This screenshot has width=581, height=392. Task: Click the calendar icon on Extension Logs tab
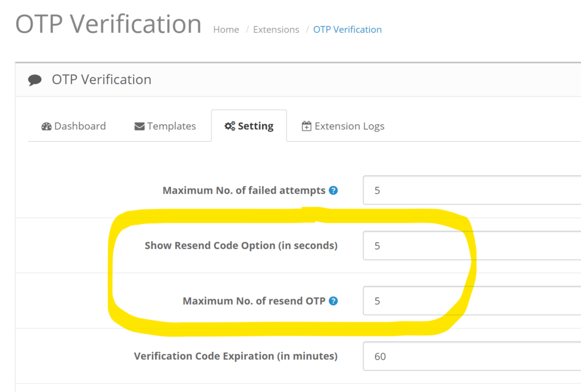click(306, 126)
